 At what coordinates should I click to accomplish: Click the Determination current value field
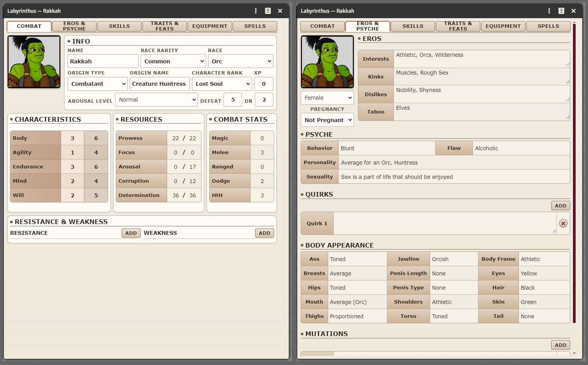pos(176,195)
